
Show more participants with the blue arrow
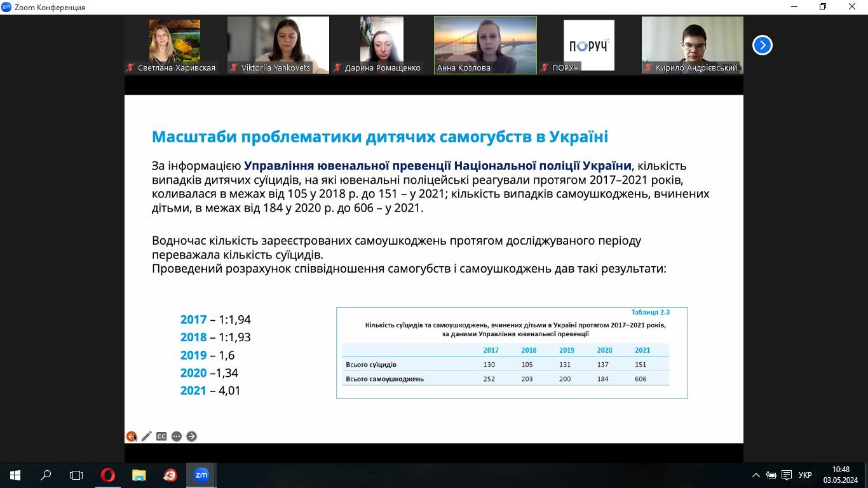(x=762, y=45)
